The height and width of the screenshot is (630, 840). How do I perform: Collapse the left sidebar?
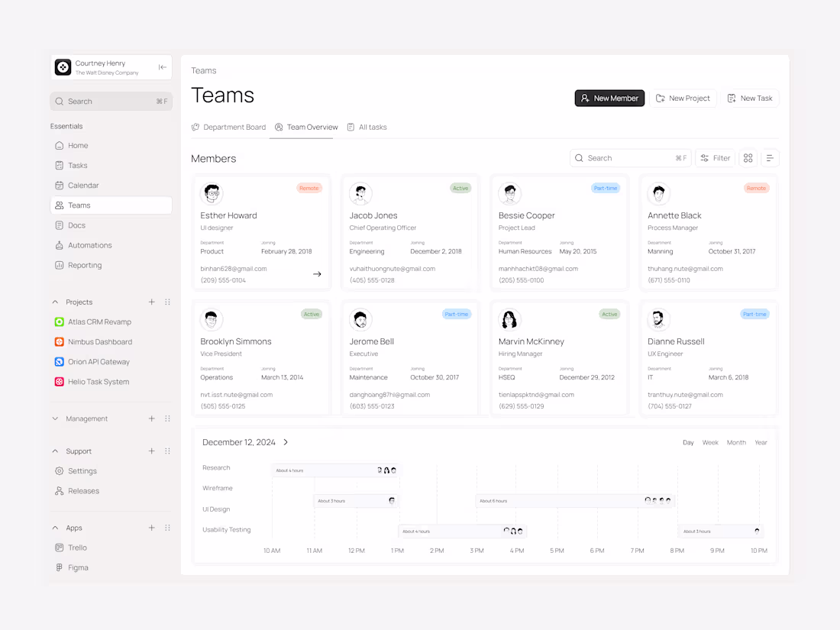(162, 67)
